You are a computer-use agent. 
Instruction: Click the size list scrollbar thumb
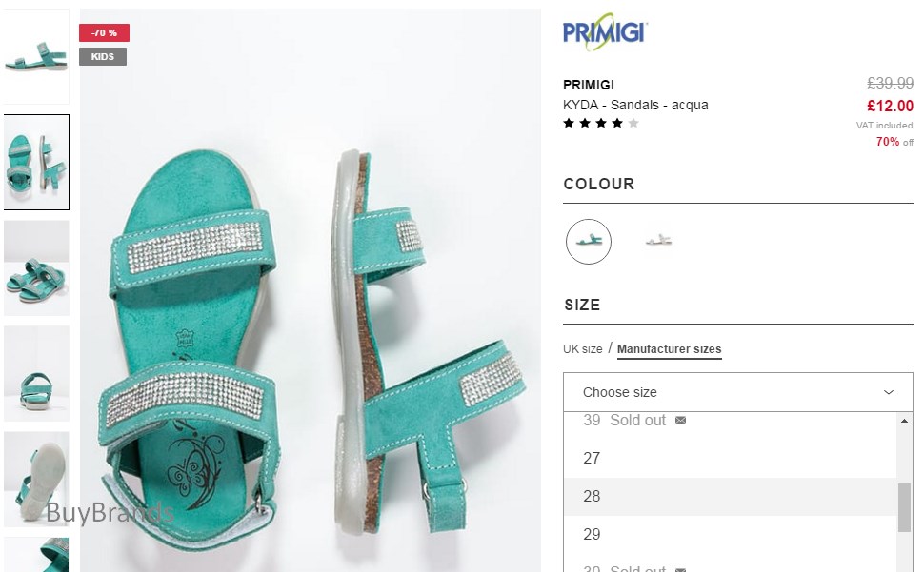[904, 507]
